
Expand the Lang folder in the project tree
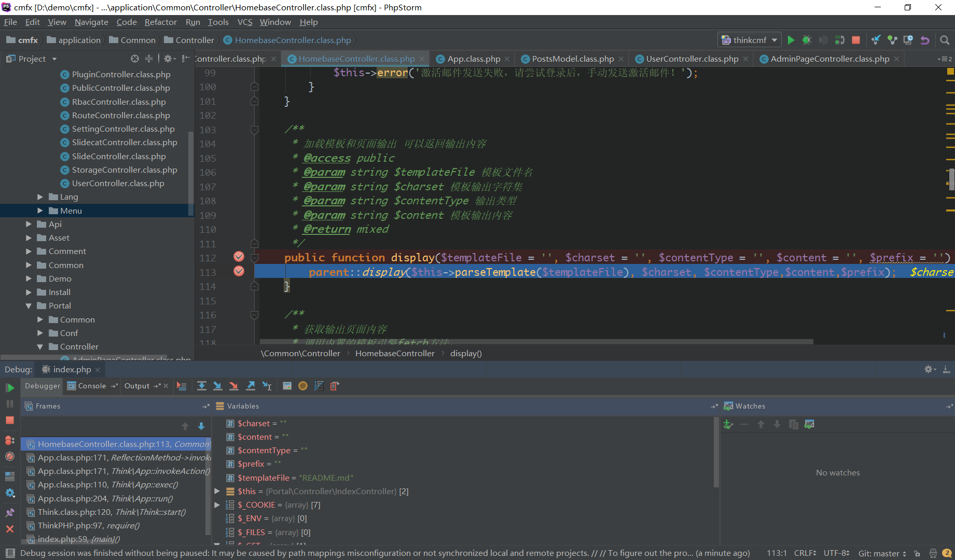coord(40,197)
